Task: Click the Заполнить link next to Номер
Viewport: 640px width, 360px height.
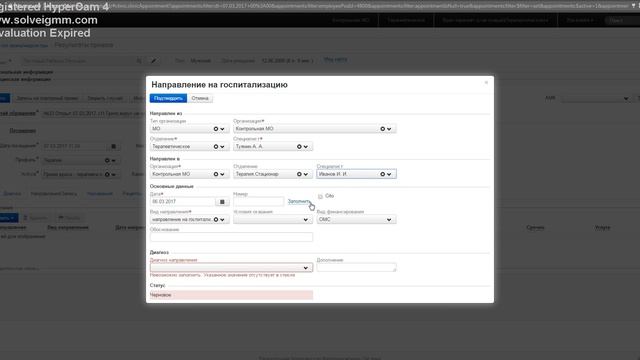Action: point(299,201)
